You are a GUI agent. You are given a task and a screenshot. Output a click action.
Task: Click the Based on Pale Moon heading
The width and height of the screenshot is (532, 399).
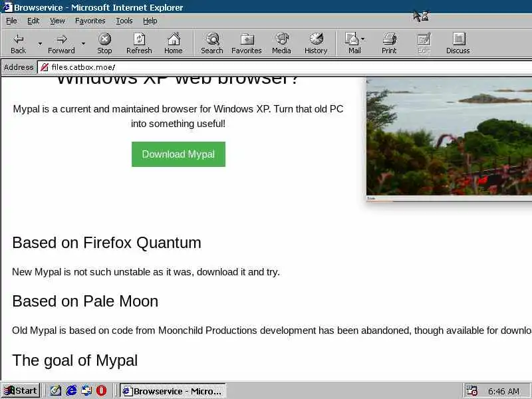coord(85,301)
